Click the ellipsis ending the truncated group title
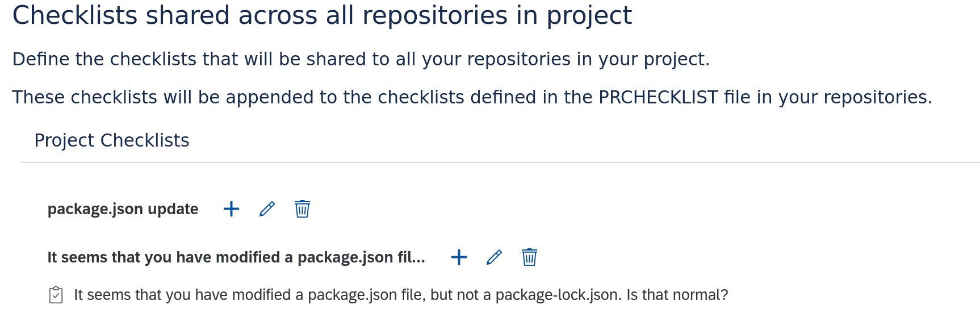980x321 pixels. [x=419, y=259]
